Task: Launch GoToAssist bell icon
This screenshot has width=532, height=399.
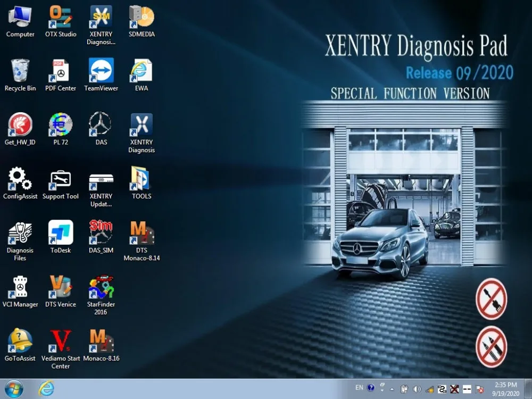Action: click(x=20, y=345)
